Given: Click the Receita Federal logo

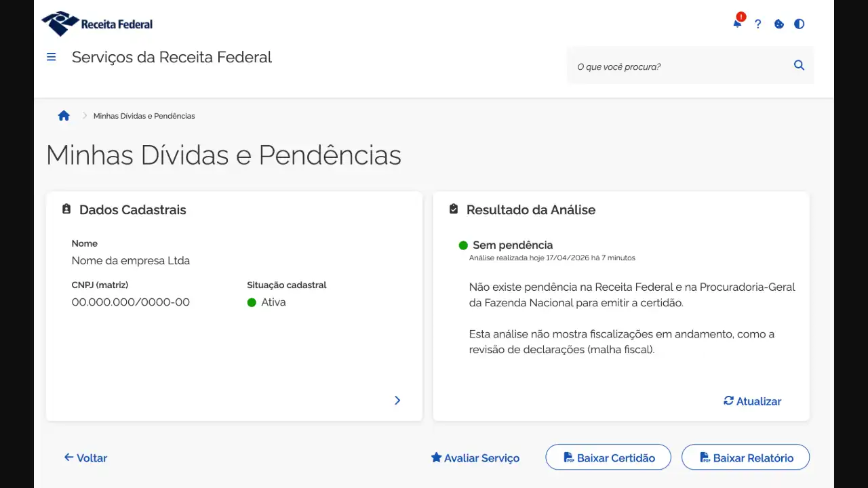Looking at the screenshot, I should click(x=96, y=23).
